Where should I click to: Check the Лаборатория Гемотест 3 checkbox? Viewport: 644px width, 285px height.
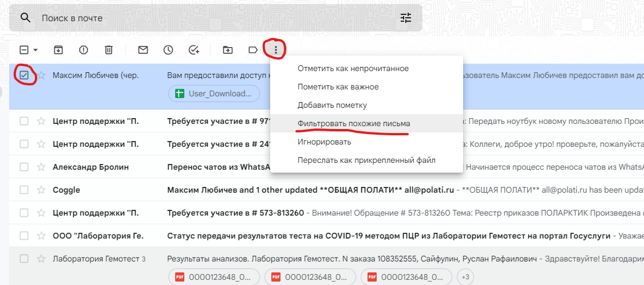(24, 259)
